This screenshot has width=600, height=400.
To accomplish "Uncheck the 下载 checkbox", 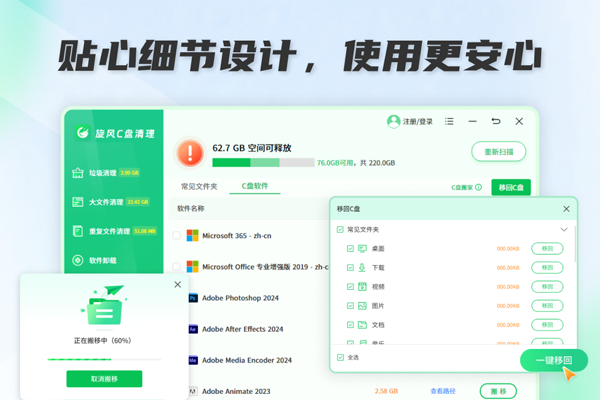I will [x=350, y=268].
